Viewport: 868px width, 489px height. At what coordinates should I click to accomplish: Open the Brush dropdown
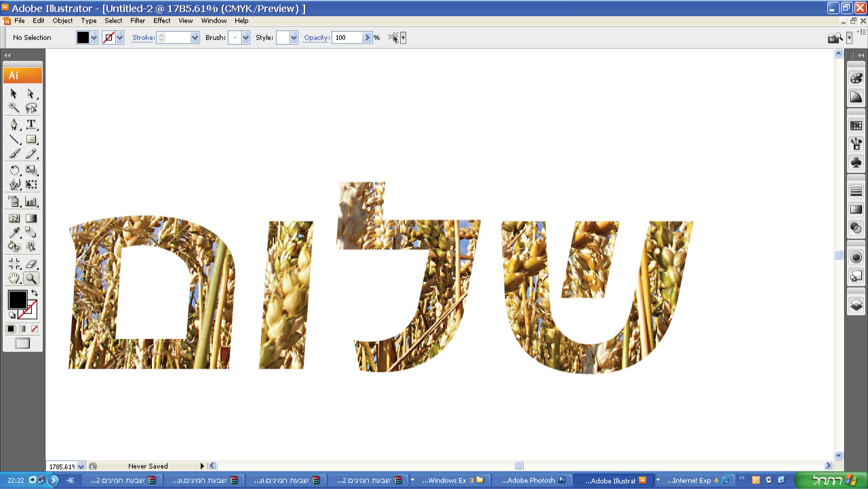coord(245,38)
